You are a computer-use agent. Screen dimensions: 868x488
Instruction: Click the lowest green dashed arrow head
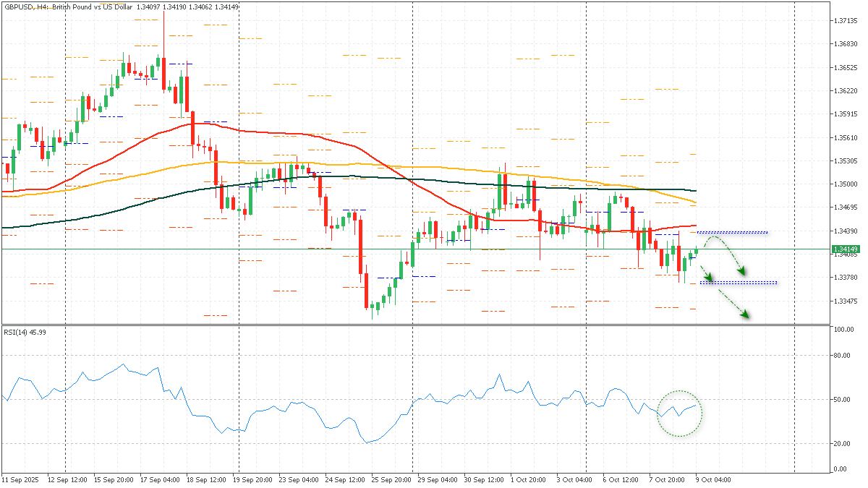coord(744,314)
